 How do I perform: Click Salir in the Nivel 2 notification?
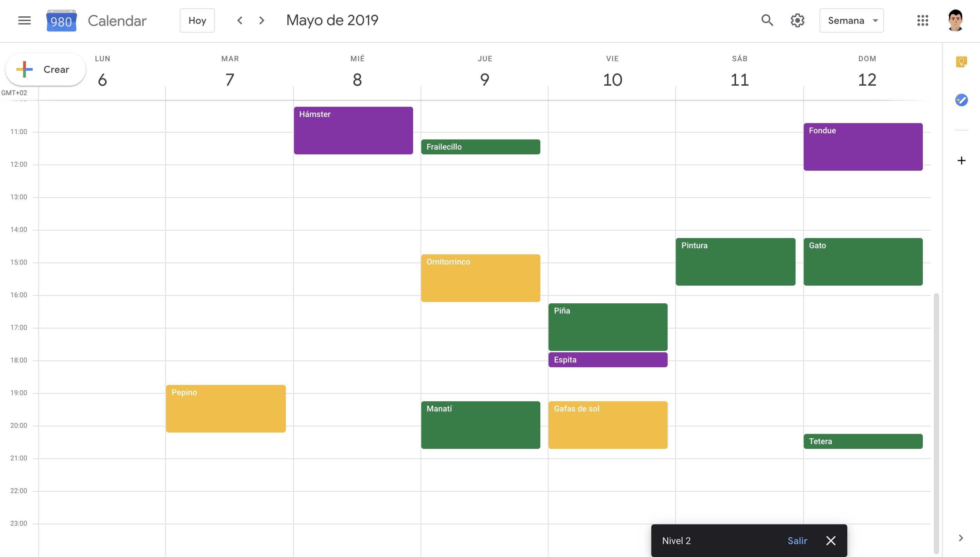click(x=797, y=541)
